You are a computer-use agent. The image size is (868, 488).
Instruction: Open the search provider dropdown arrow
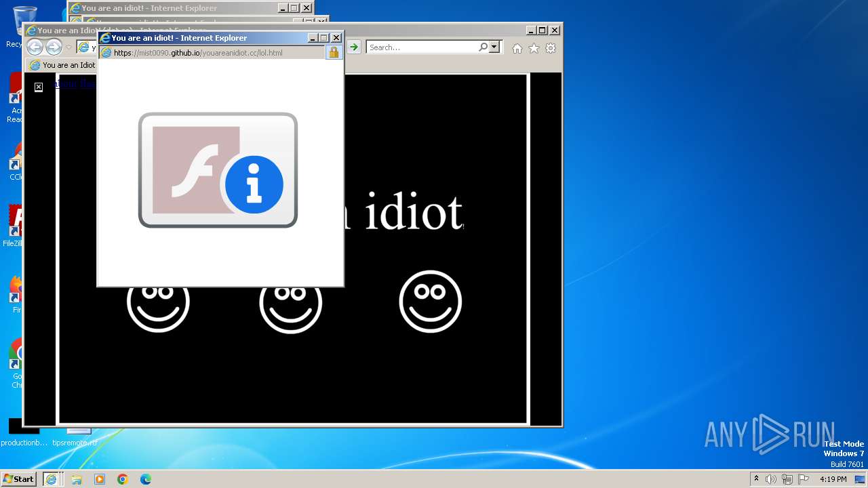point(494,47)
